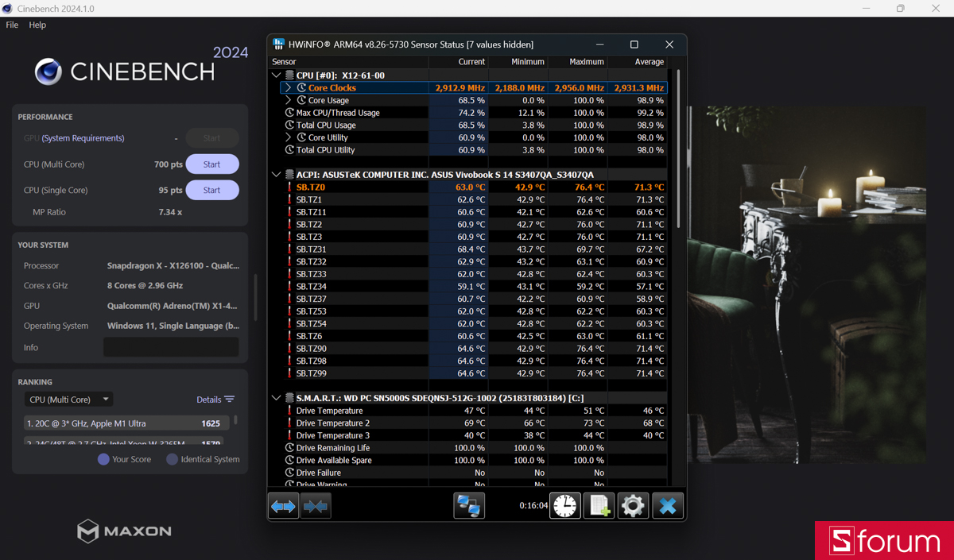Viewport: 954px width, 560px height.
Task: Open the ranking Details link
Action: coord(207,399)
